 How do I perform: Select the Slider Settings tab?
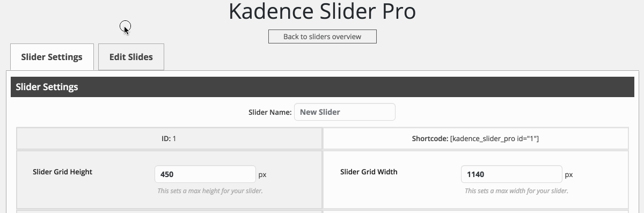point(52,57)
